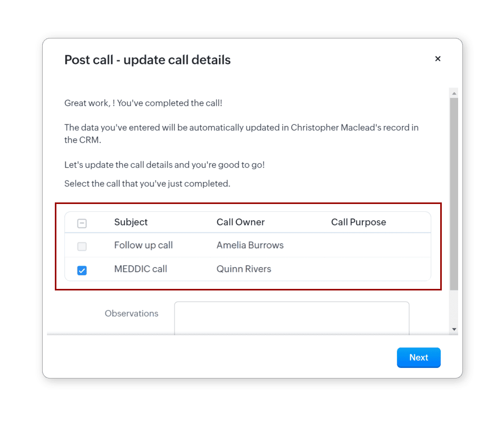Uncheck the MEDDIC call checkbox
The height and width of the screenshot is (427, 504).
(82, 270)
